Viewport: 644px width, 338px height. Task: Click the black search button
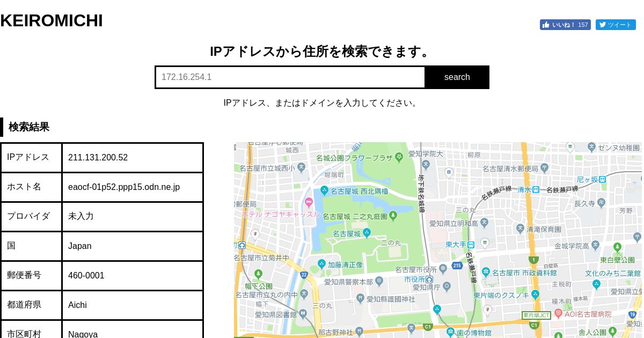pos(457,77)
